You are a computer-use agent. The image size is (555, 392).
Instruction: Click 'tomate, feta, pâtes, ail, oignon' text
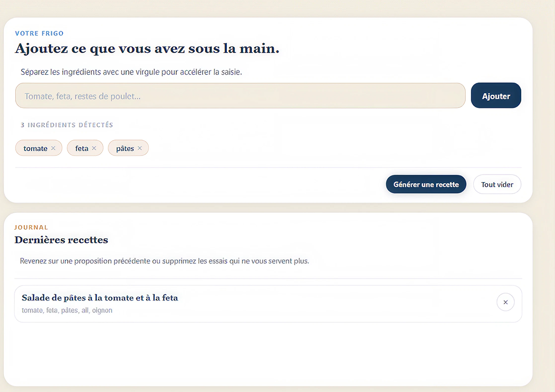[x=67, y=310]
